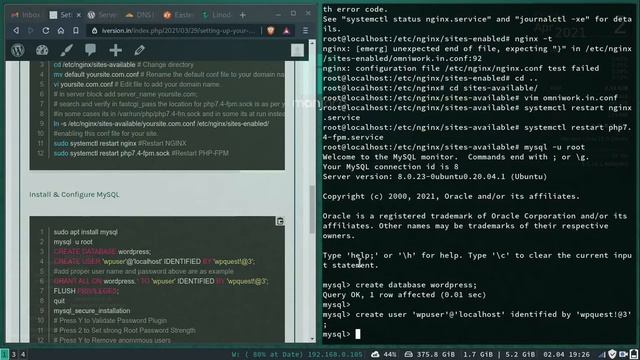Click the Install & Configure MySQL heading

(74, 195)
